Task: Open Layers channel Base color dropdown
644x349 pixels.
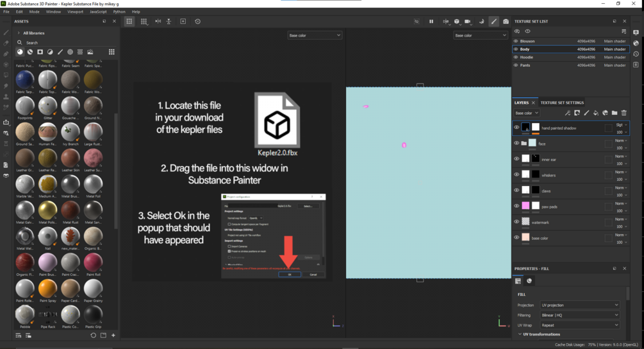Action: (x=527, y=113)
